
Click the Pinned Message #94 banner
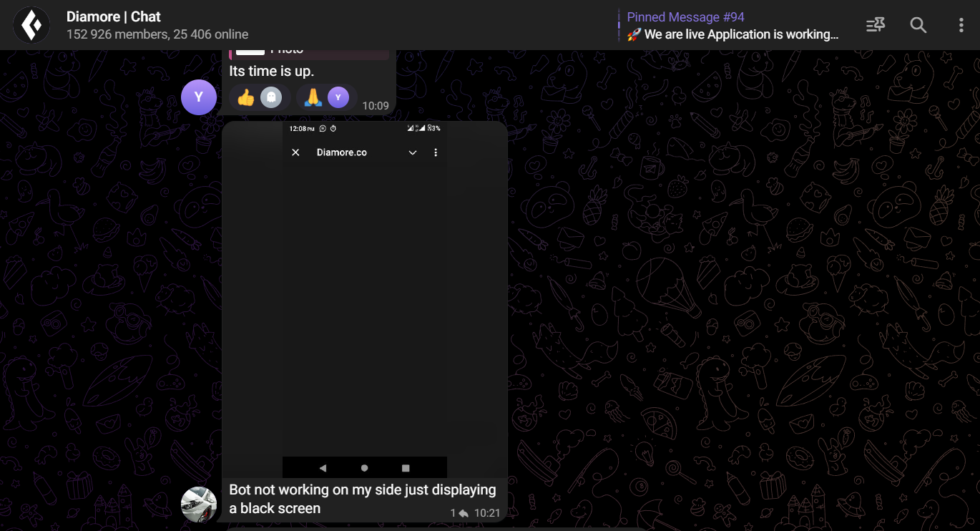pos(732,25)
